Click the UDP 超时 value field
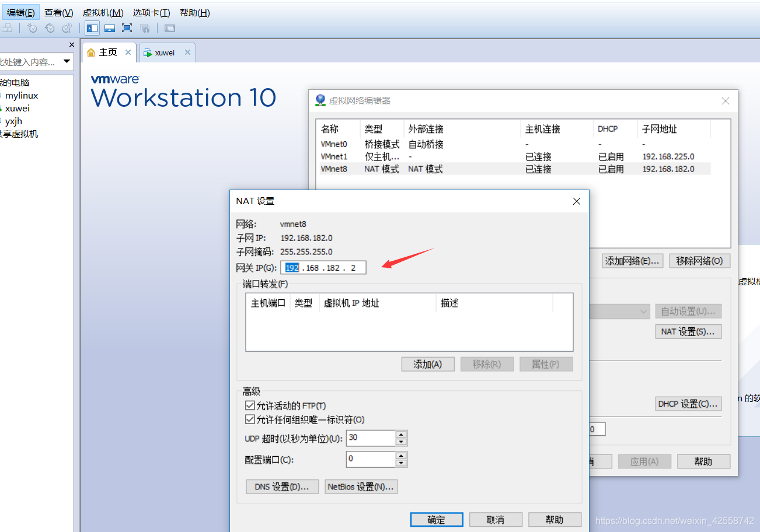Viewport: 760px width, 532px height. tap(371, 438)
